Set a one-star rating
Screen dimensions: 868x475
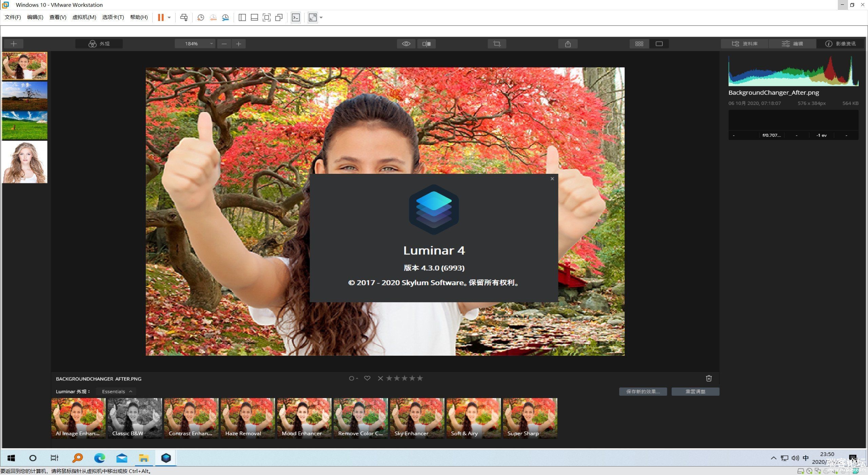pos(389,378)
